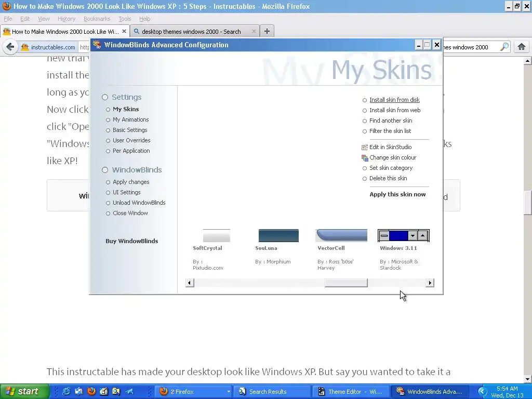Click the Show Desktop quick launch icon

(79, 391)
